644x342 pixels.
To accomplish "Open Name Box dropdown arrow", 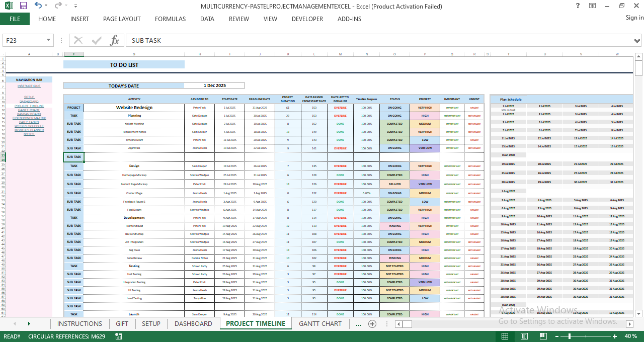I will point(49,40).
